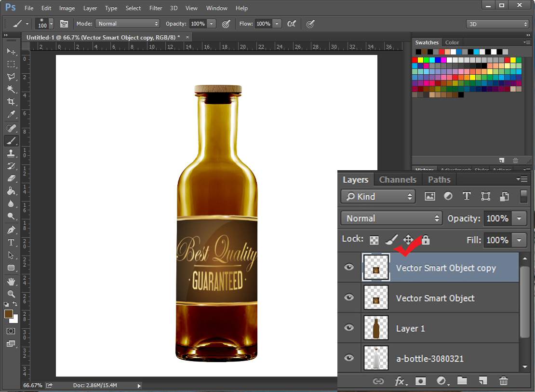
Task: Hide the Vector Smart Object copy layer
Action: coord(348,267)
